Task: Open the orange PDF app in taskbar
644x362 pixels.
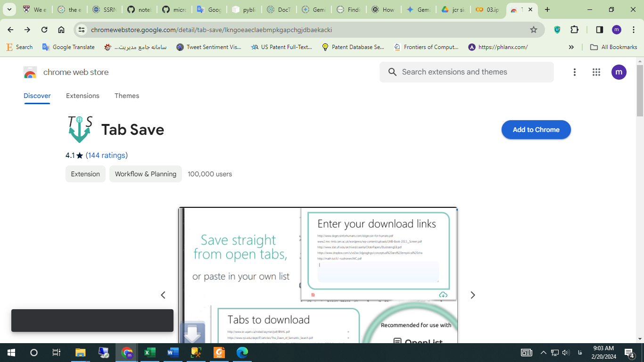Action: [x=219, y=353]
